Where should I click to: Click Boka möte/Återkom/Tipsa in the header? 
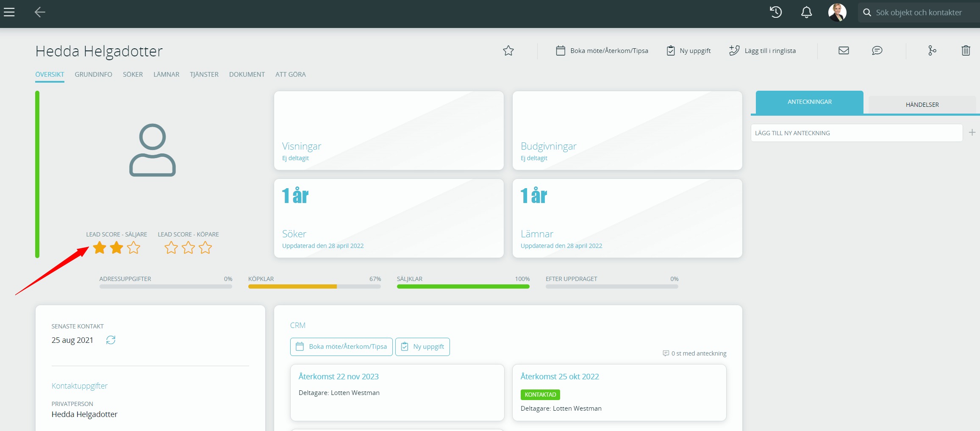click(602, 51)
